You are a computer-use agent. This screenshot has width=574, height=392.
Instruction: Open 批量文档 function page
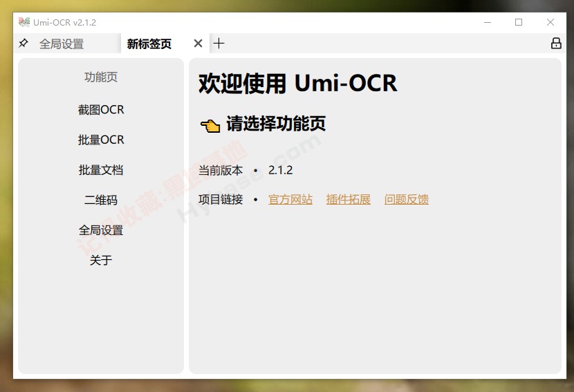pyautogui.click(x=101, y=170)
